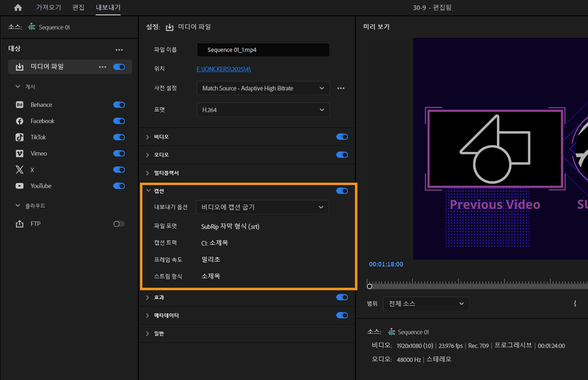Viewport: 588px width, 380px height.
Task: Open the ellipsis menu next to 미디어 파일
Action: [x=102, y=67]
